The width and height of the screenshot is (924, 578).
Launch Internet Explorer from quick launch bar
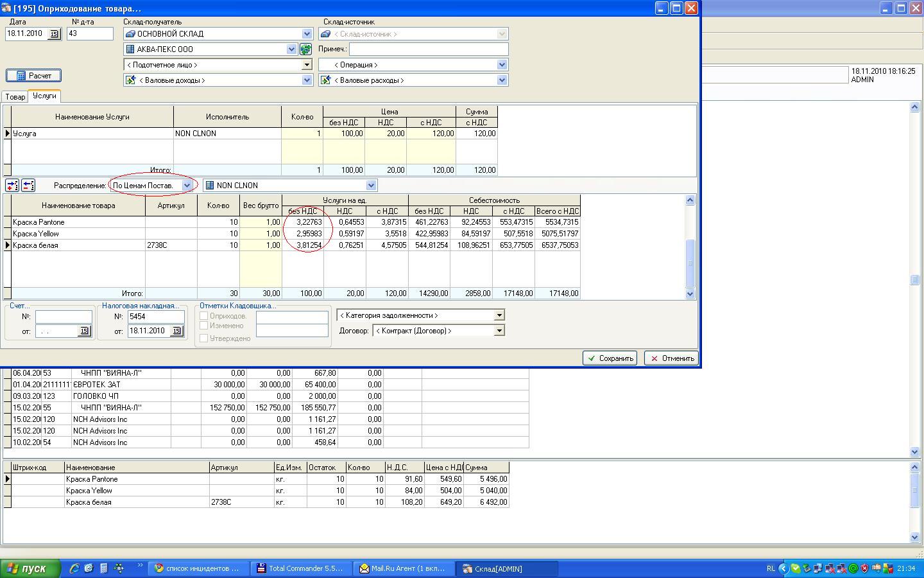[x=74, y=568]
